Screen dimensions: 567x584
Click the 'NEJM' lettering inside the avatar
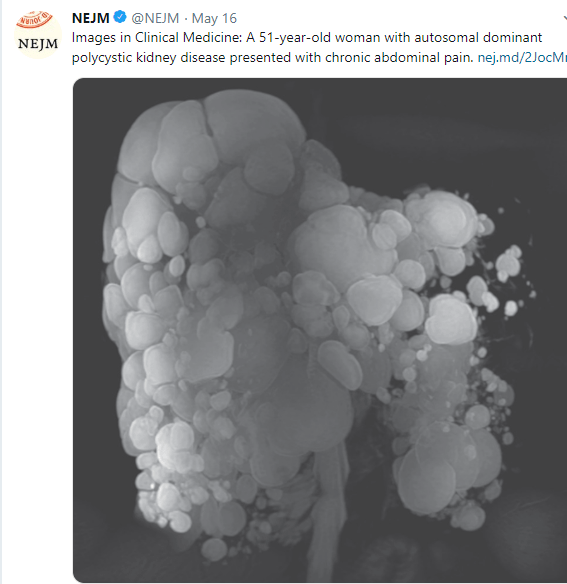coord(38,44)
